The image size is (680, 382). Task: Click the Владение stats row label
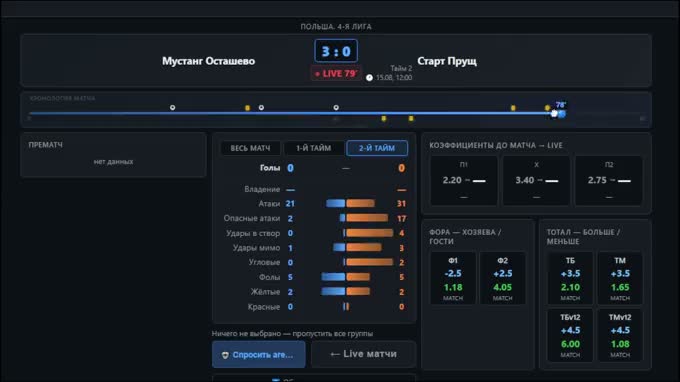[x=262, y=189]
